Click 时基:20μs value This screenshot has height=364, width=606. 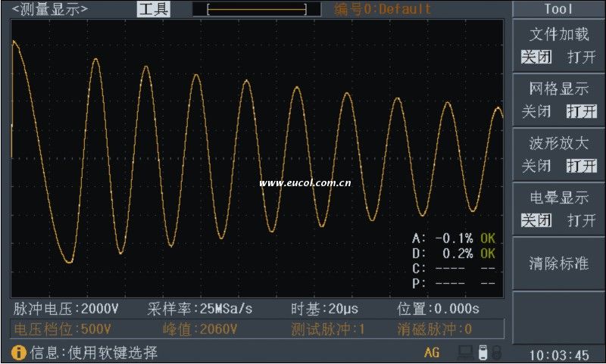[x=325, y=309]
